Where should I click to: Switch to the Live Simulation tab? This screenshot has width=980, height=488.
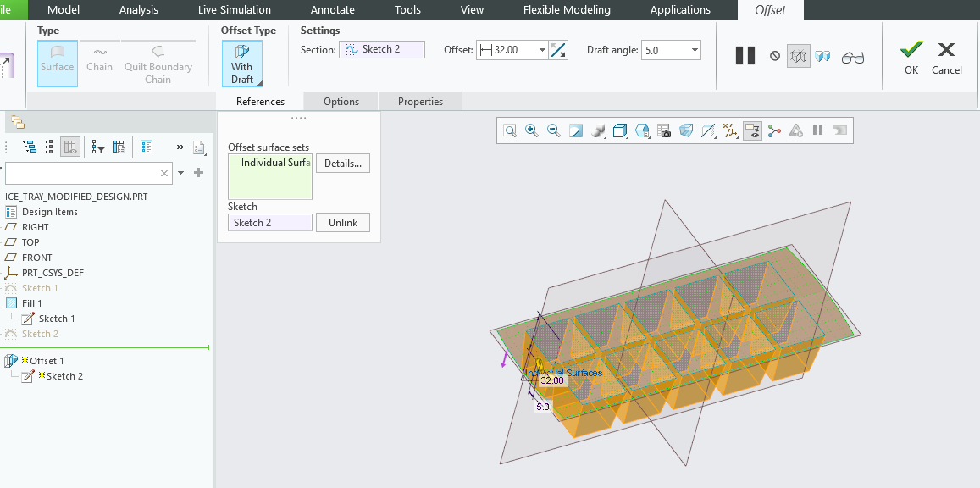click(x=235, y=10)
